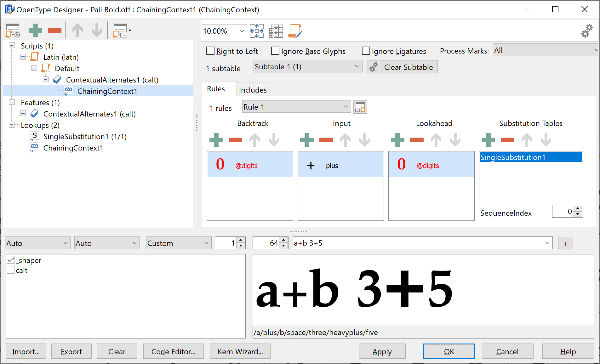Click the Help button
This screenshot has height=364, width=600.
coord(568,351)
